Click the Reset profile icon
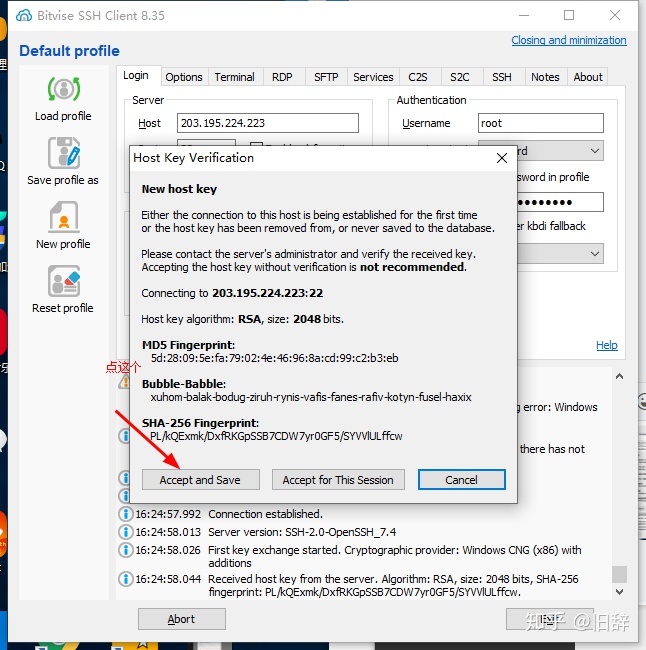Image resolution: width=646 pixels, height=650 pixels. [63, 281]
